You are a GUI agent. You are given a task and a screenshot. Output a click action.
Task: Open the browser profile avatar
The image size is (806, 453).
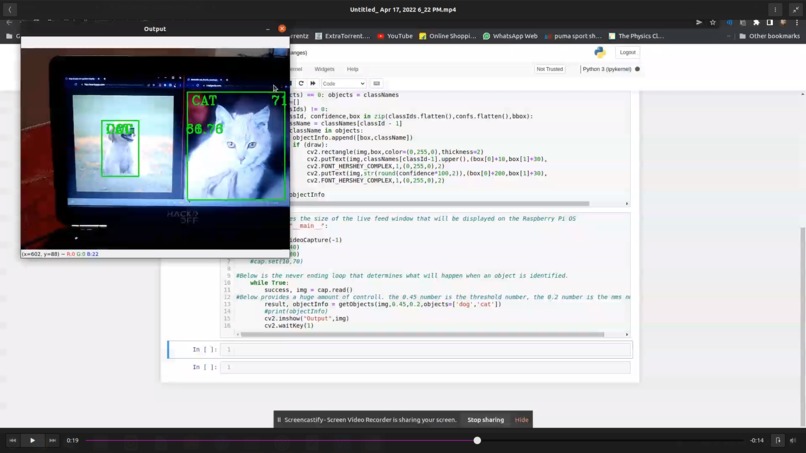coord(783,23)
